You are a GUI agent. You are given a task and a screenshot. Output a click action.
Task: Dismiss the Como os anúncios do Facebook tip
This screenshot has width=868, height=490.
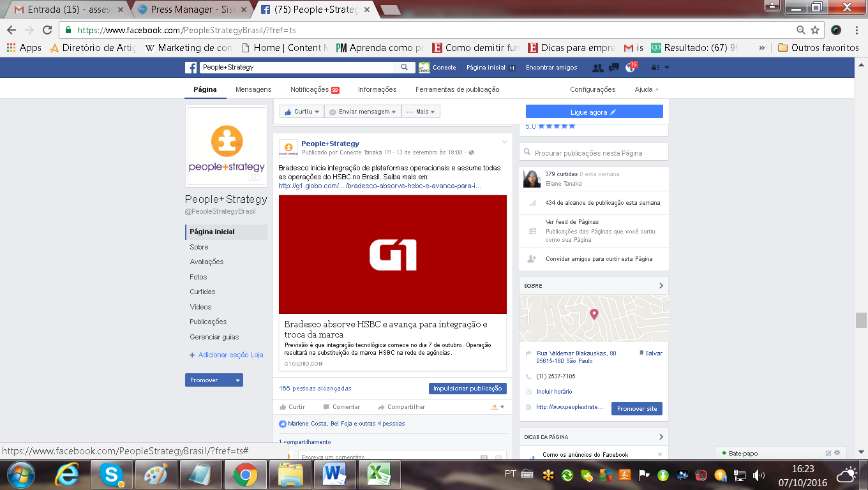pyautogui.click(x=660, y=455)
